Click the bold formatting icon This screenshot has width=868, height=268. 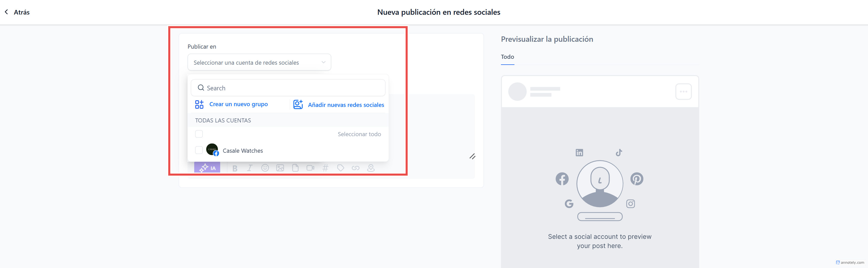(x=235, y=168)
